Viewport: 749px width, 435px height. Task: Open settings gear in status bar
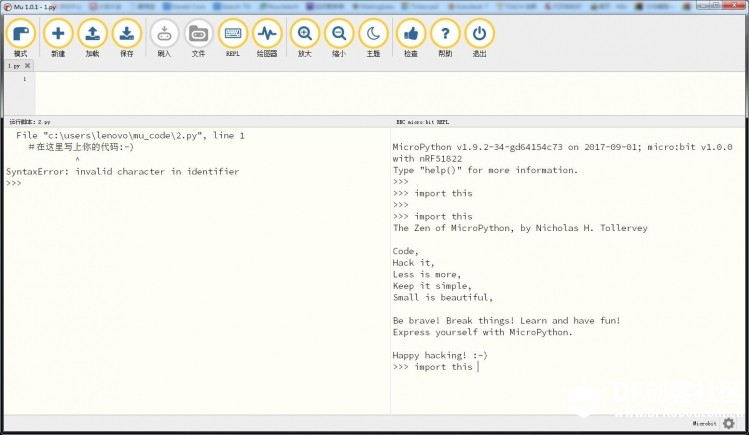pyautogui.click(x=728, y=423)
